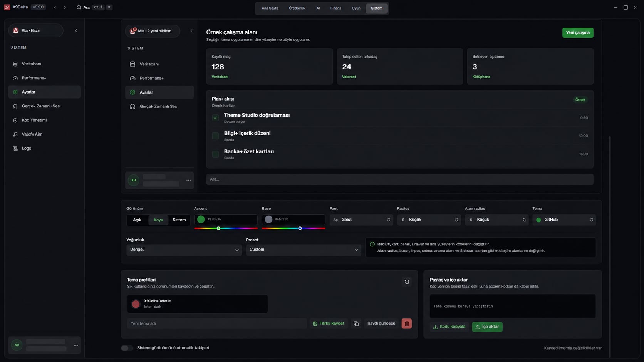Image resolution: width=644 pixels, height=362 pixels.
Task: Uncheck the Theme Studio doğrulaması checkbox
Action: pyautogui.click(x=215, y=118)
